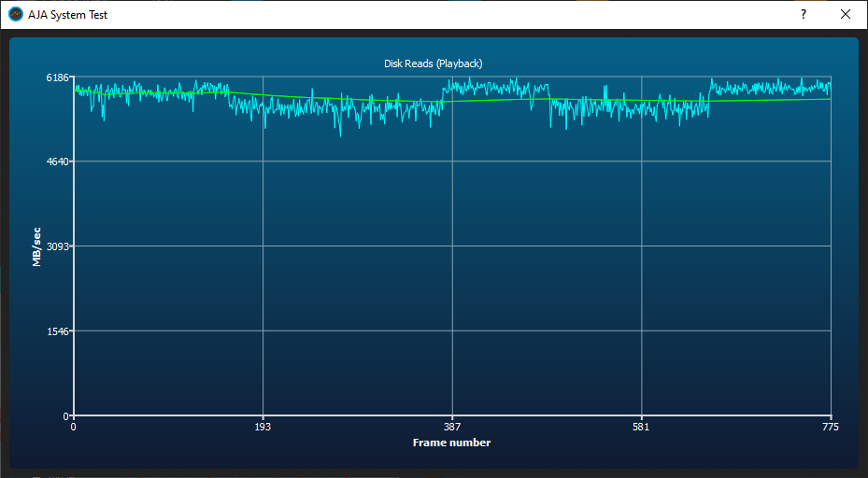Open help with the question mark button
This screenshot has height=478, width=868.
coord(803,15)
